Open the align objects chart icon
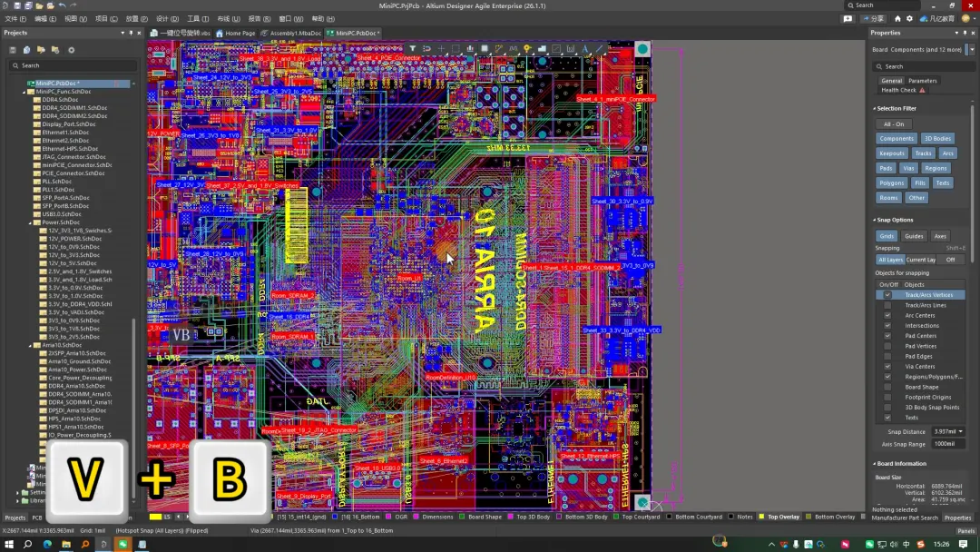Image resolution: width=980 pixels, height=552 pixels. tap(470, 49)
